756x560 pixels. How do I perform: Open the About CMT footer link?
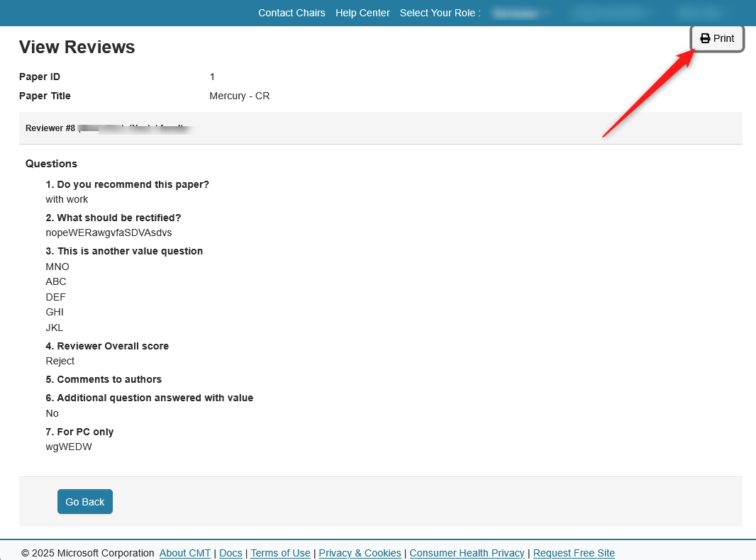pyautogui.click(x=185, y=553)
